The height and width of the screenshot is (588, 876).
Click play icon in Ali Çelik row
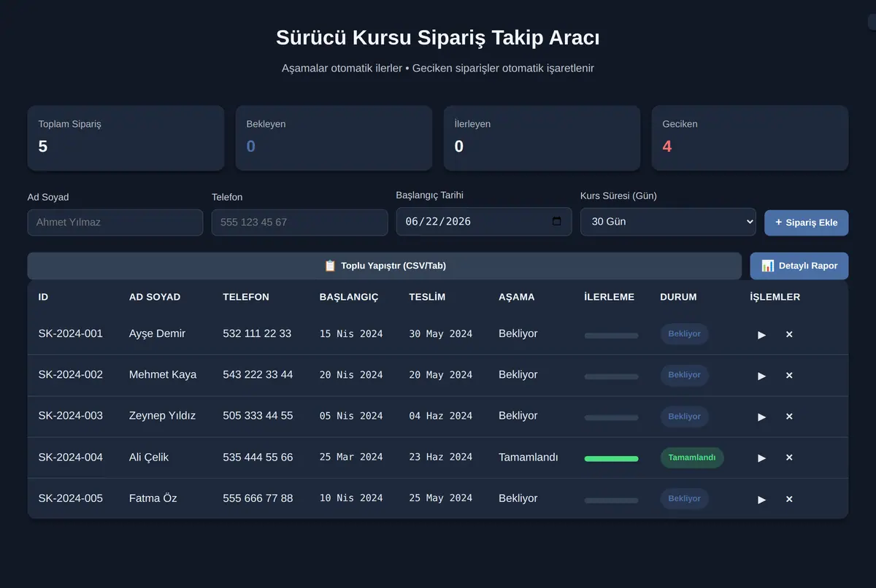761,457
